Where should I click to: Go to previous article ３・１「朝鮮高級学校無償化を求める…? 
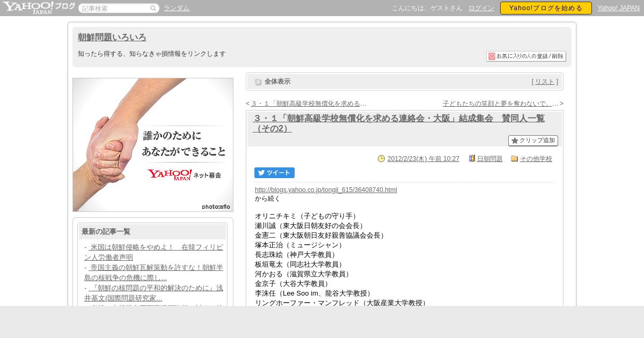[309, 104]
